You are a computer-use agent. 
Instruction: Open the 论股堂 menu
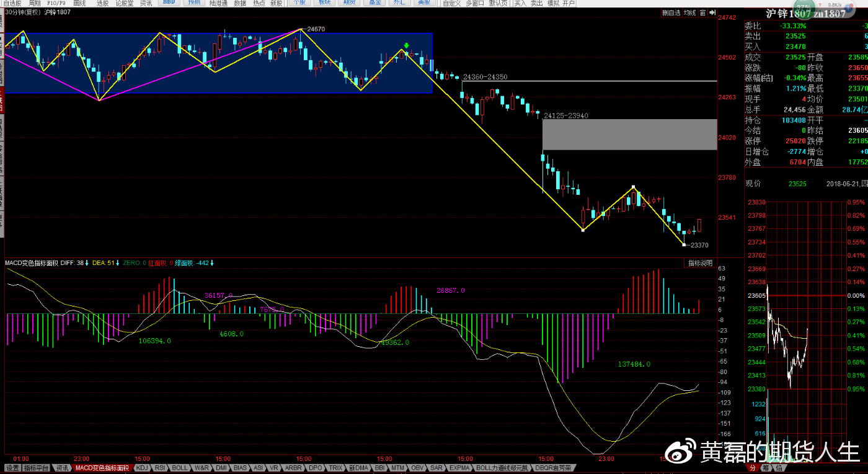click(x=125, y=3)
